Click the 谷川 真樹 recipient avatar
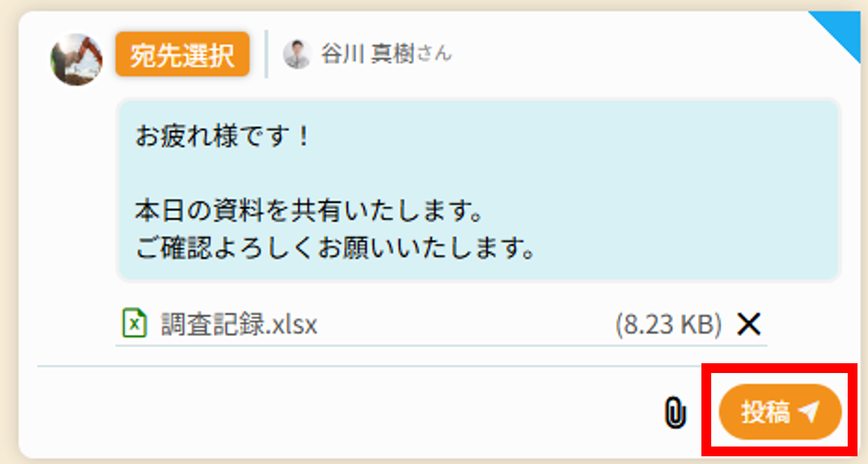Viewport: 868px width, 464px height. point(297,54)
